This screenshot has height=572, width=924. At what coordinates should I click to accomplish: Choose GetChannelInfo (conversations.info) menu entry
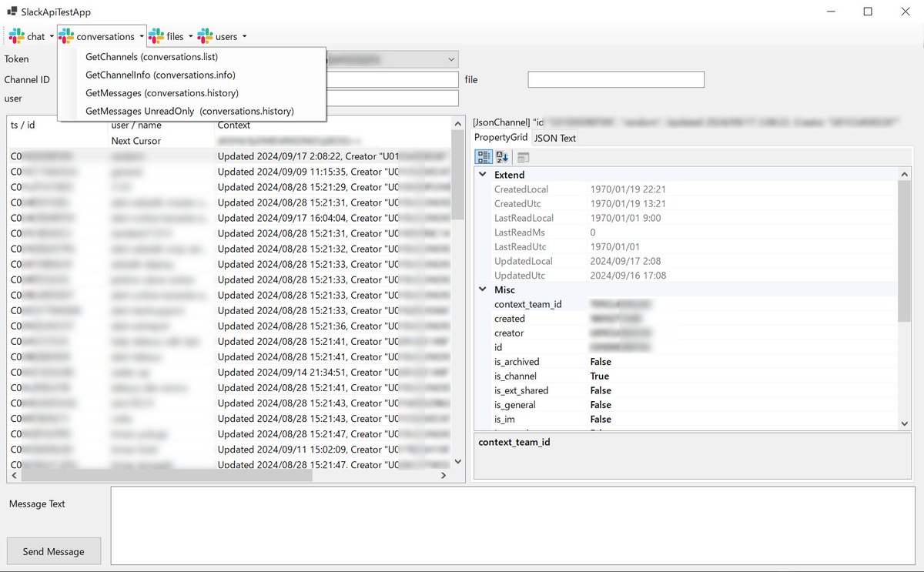[x=192, y=75]
